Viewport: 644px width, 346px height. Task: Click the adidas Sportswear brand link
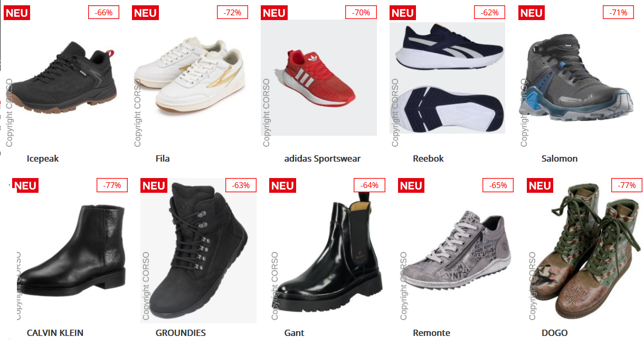coord(323,158)
